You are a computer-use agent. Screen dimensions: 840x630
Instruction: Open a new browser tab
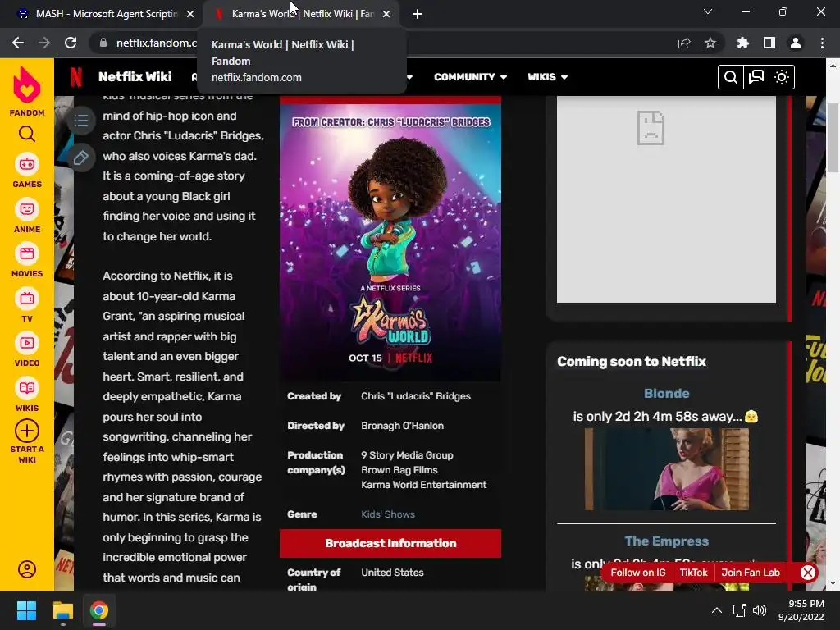point(418,14)
